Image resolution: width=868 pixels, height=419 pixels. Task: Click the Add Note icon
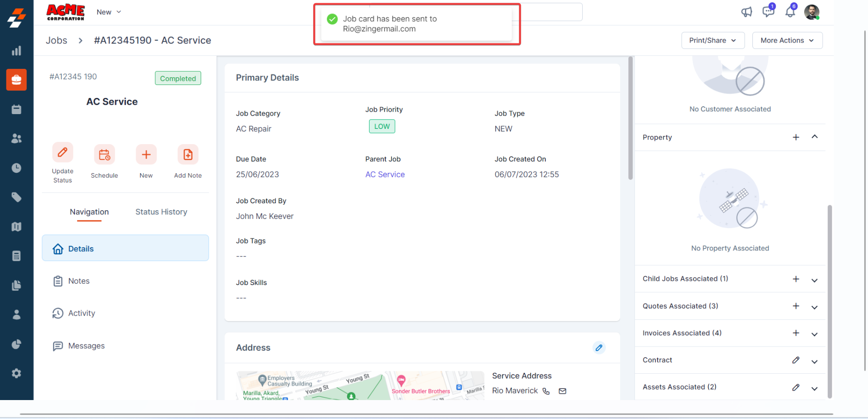pyautogui.click(x=188, y=155)
